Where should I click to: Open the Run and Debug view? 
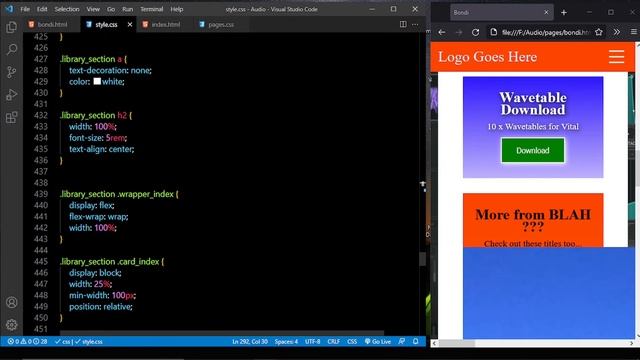[11, 95]
